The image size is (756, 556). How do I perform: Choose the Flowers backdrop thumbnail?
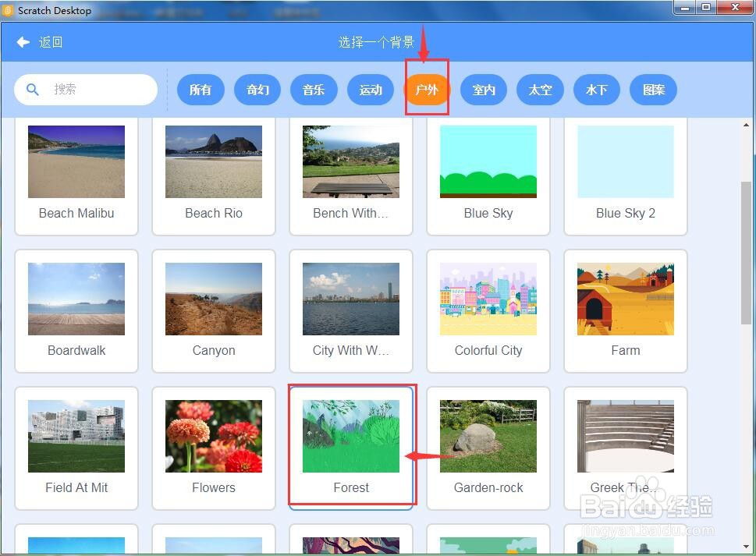[214, 436]
